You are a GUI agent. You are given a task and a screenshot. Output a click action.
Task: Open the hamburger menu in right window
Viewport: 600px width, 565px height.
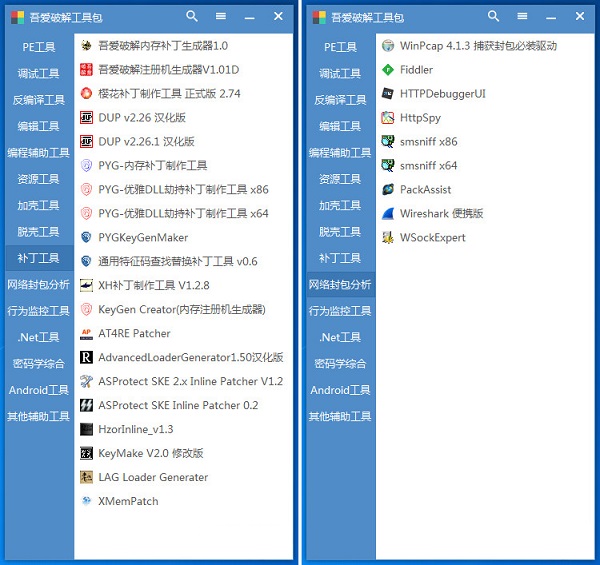(522, 16)
